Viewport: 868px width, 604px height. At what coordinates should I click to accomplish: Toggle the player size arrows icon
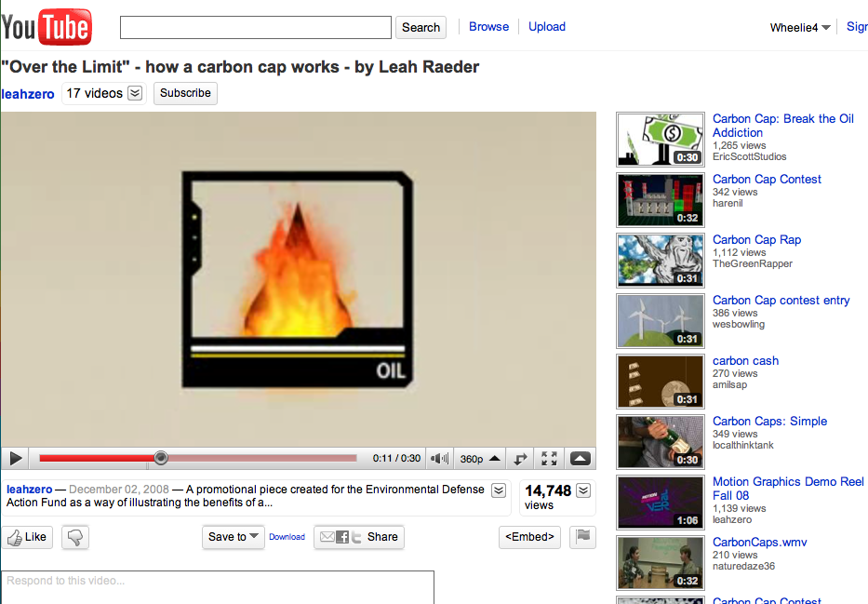[520, 459]
